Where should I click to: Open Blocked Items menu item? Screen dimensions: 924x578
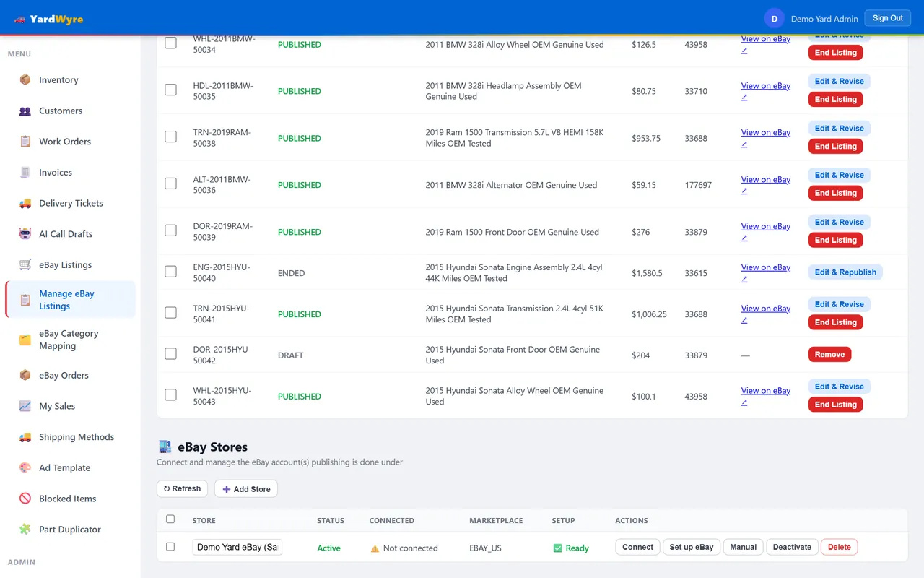coord(70,499)
